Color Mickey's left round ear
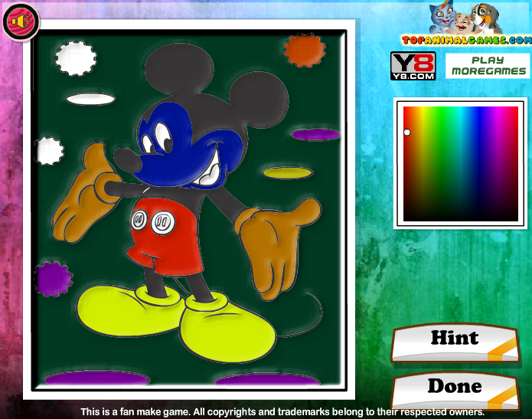The image size is (532, 419). [179, 68]
